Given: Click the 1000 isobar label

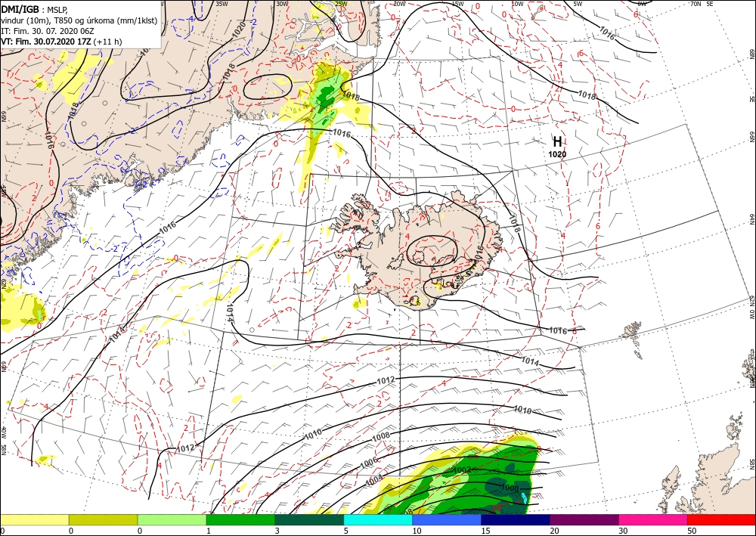Looking at the screenshot, I should pyautogui.click(x=510, y=488).
